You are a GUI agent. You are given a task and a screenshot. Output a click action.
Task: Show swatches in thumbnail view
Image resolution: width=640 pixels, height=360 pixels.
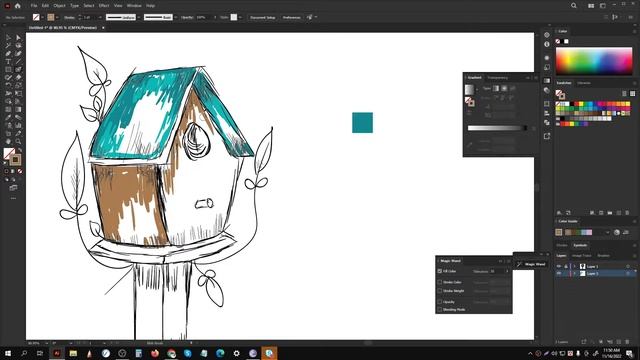[x=632, y=93]
